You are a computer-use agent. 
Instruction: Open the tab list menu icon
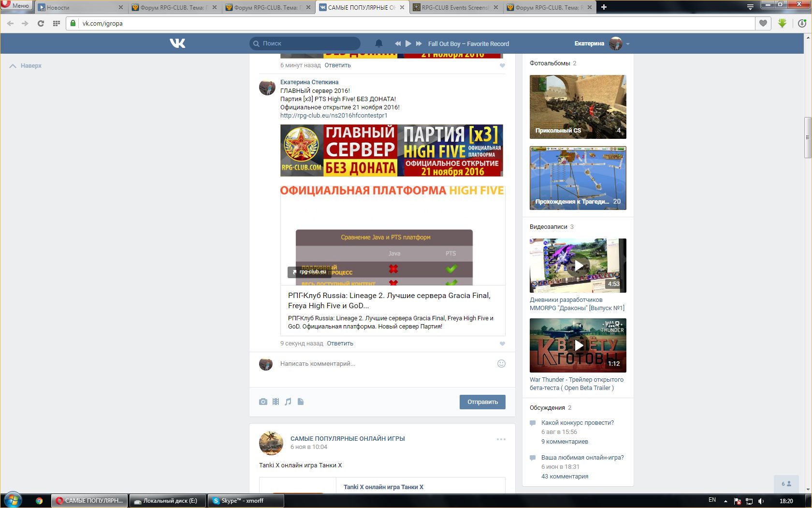[750, 7]
